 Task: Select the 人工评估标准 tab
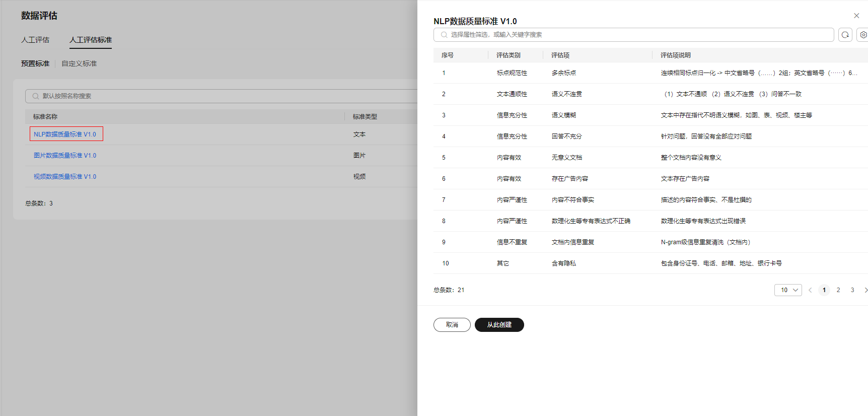tap(91, 40)
